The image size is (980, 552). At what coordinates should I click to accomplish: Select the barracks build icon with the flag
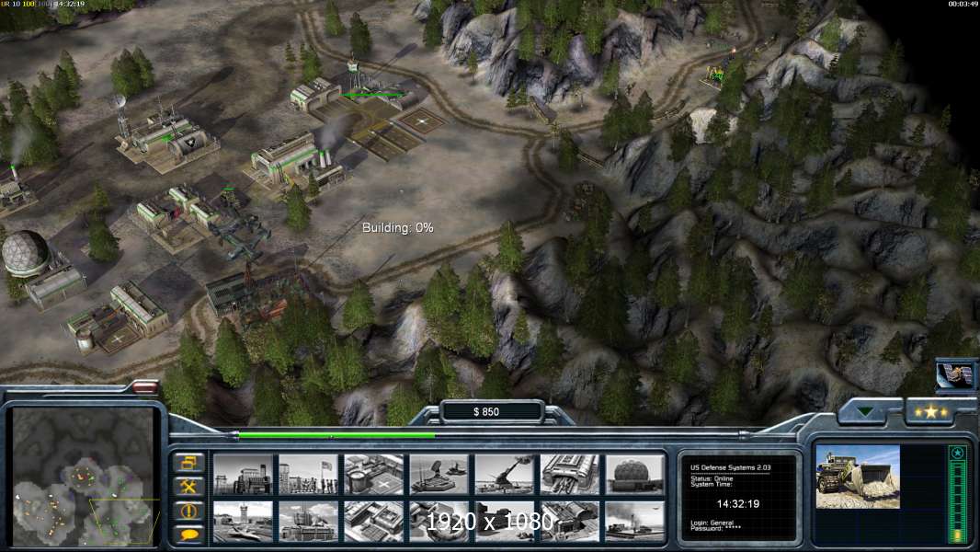308,475
